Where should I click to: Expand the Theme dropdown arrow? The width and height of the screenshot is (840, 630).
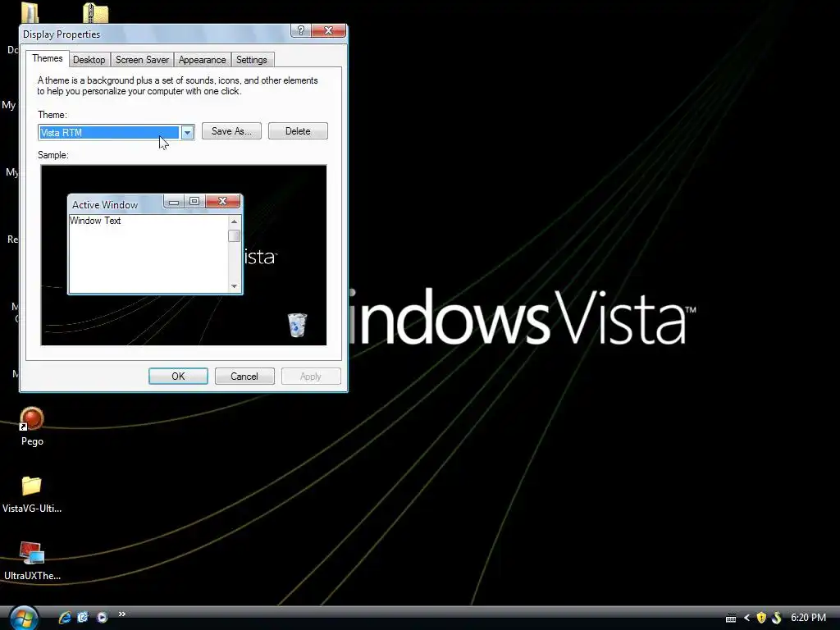[x=187, y=132]
